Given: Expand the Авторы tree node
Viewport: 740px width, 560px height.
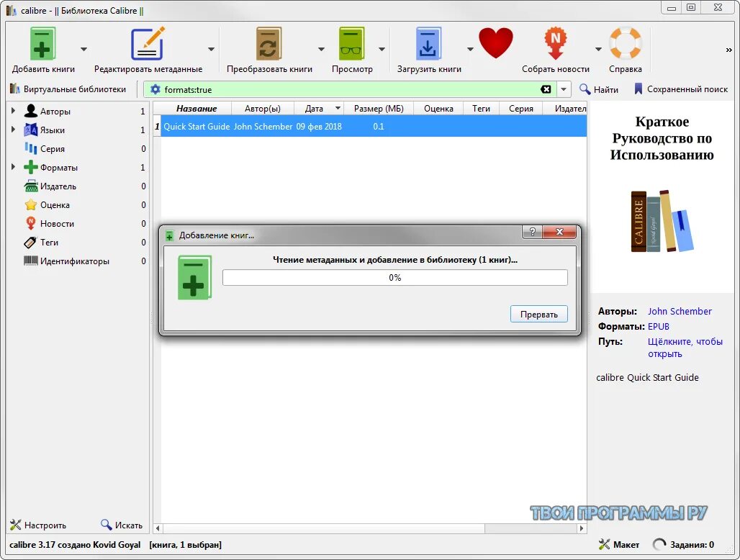Looking at the screenshot, I should [13, 110].
